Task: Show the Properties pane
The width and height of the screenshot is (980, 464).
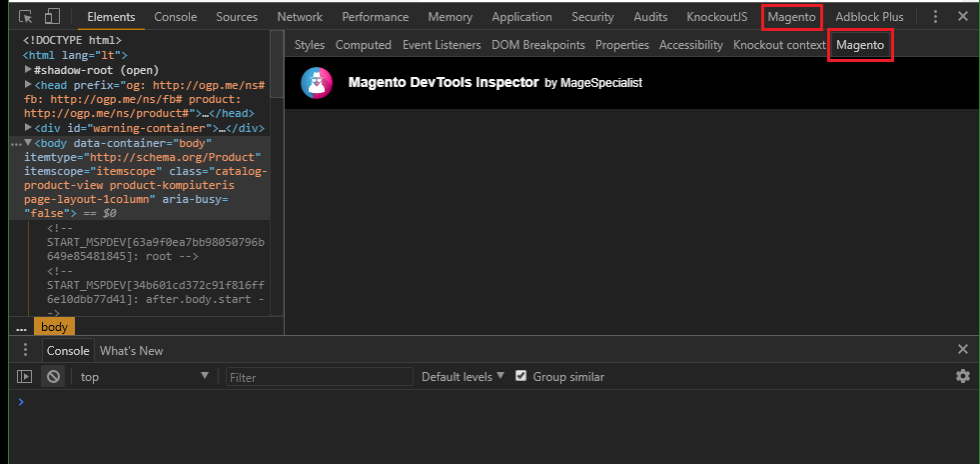Action: [x=622, y=44]
